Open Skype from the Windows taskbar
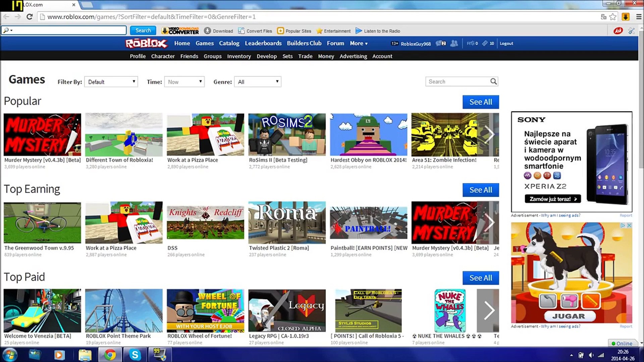The height and width of the screenshot is (362, 644). point(135,355)
